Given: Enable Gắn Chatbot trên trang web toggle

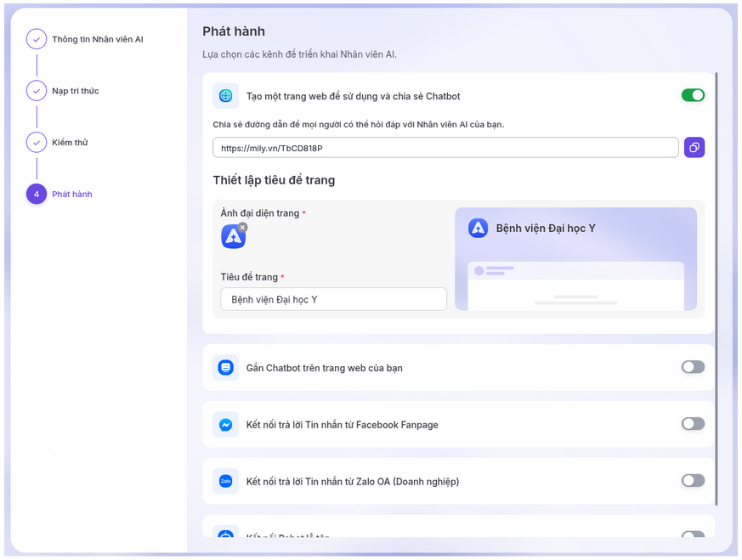Looking at the screenshot, I should point(693,367).
